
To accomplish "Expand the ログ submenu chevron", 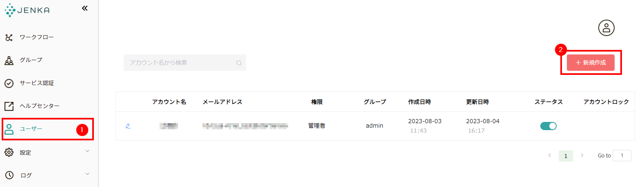I will coord(87,174).
